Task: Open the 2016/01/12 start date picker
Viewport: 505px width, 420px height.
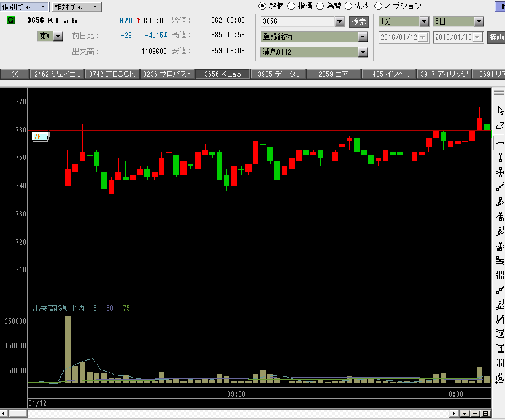Action: [423, 37]
